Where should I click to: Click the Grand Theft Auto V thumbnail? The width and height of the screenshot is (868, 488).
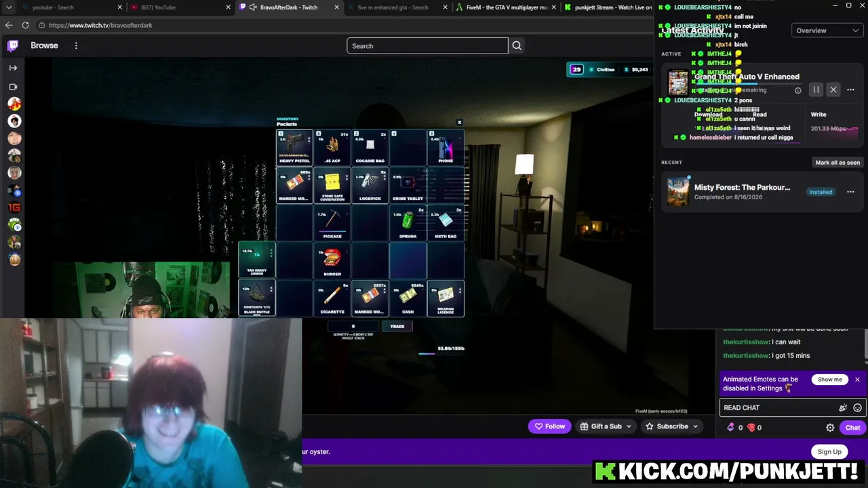tap(677, 83)
